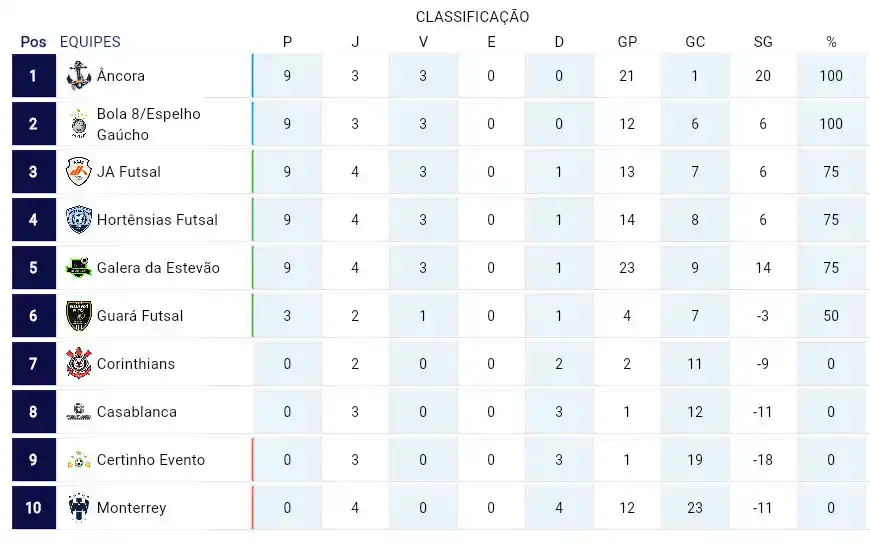Open the Hortênsias Futsal team name
Image resolution: width=870 pixels, height=545 pixels.
[157, 220]
